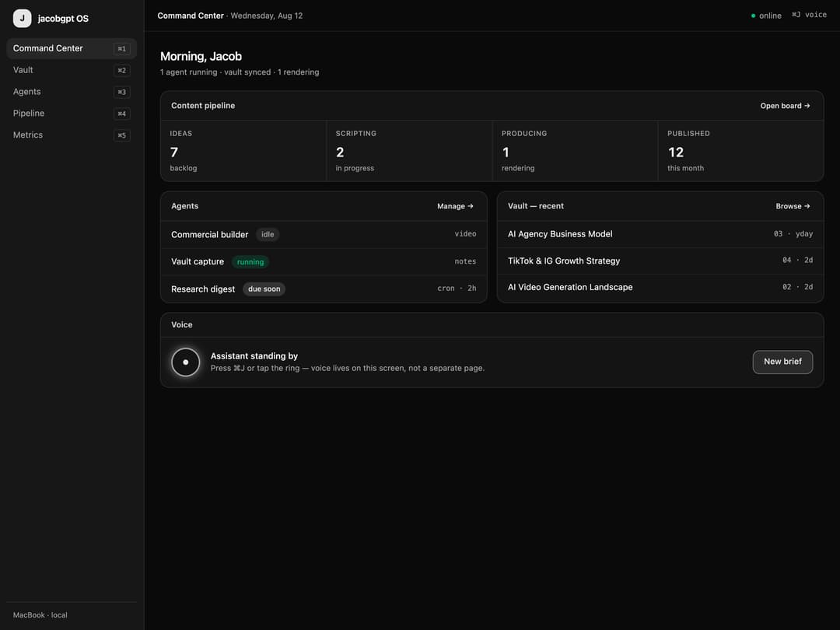Select the Producing rendering stage
This screenshot has width=840, height=630.
click(575, 151)
